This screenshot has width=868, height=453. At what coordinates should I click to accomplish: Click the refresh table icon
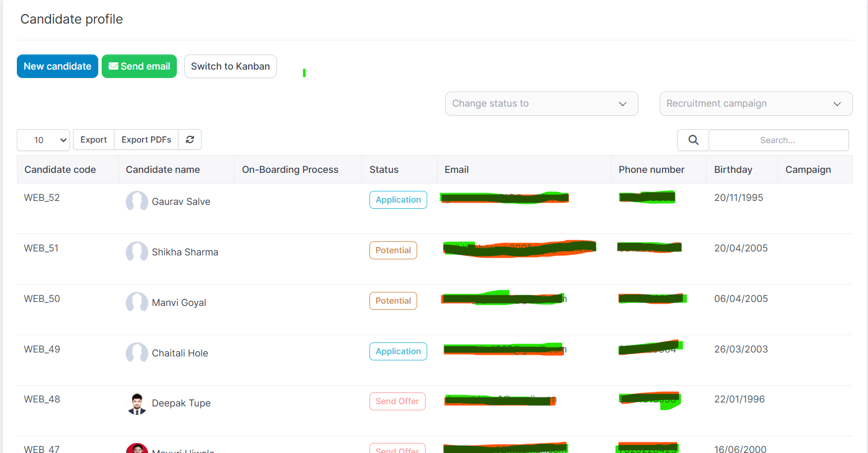[190, 140]
